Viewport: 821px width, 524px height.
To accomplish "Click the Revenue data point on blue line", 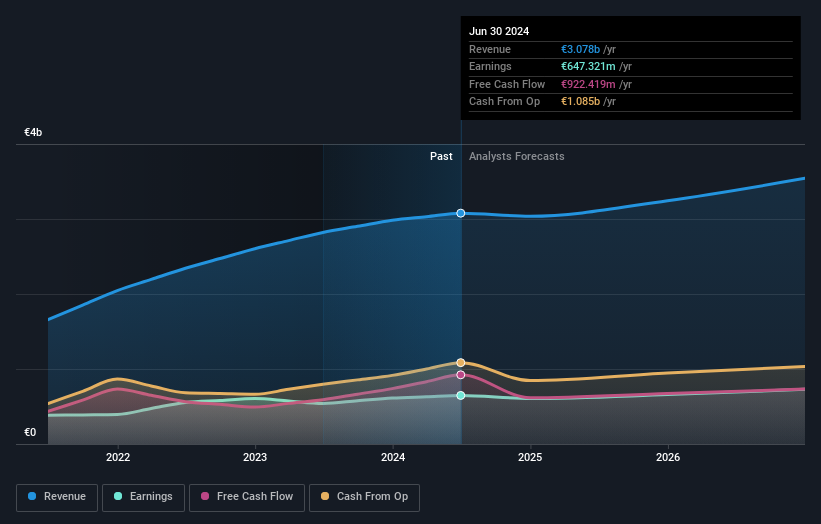I will click(461, 213).
